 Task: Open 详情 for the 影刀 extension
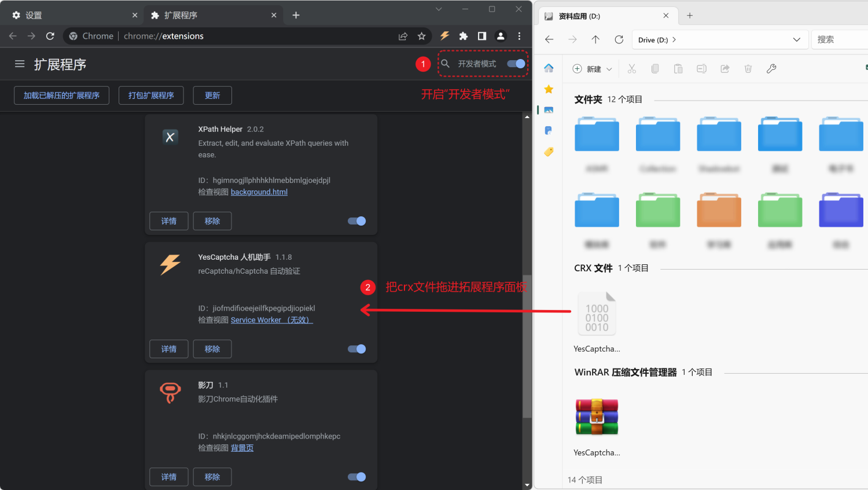coord(169,477)
